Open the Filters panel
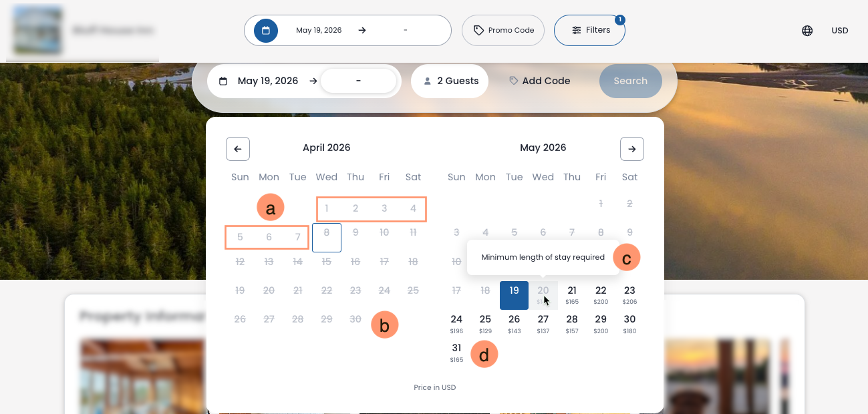The width and height of the screenshot is (868, 414). (x=589, y=30)
